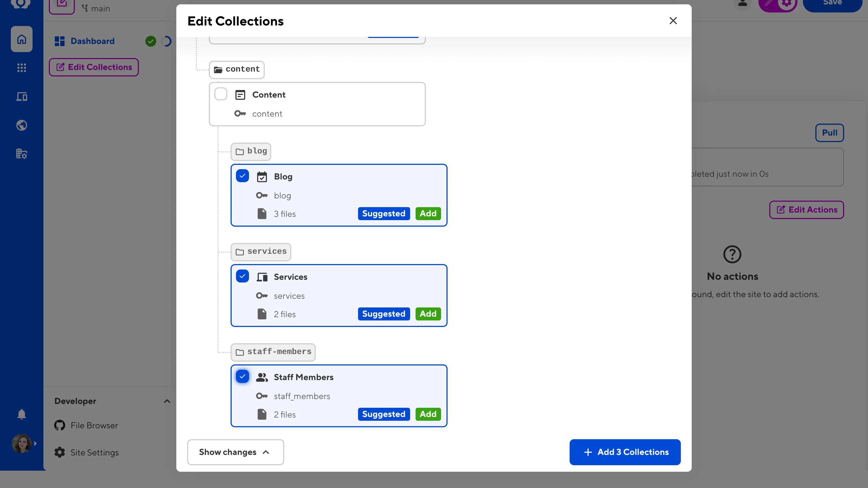Open File Browser via the GitHub icon

59,425
